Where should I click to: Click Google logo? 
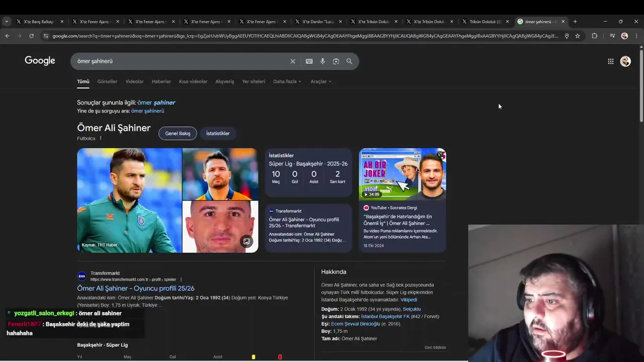40,61
